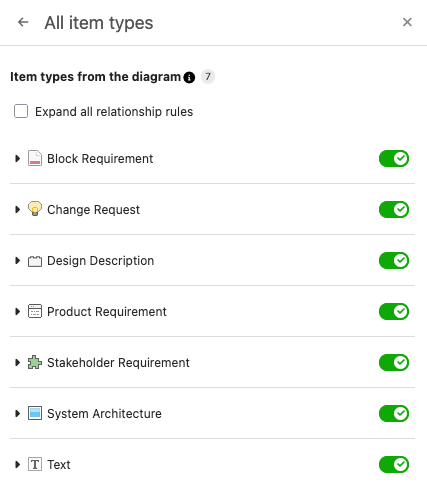Expand the Text item type row
427x489 pixels.
17,464
